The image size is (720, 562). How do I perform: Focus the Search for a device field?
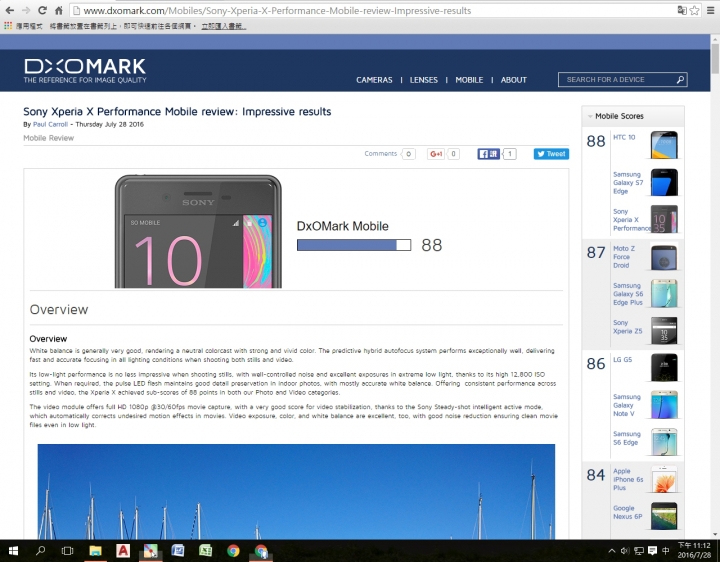click(x=623, y=79)
